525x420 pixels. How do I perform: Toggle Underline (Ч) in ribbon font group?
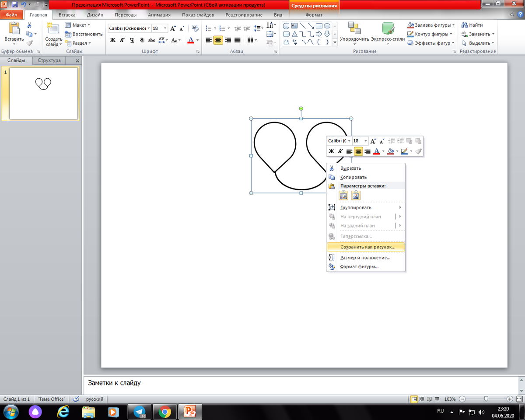coord(132,40)
